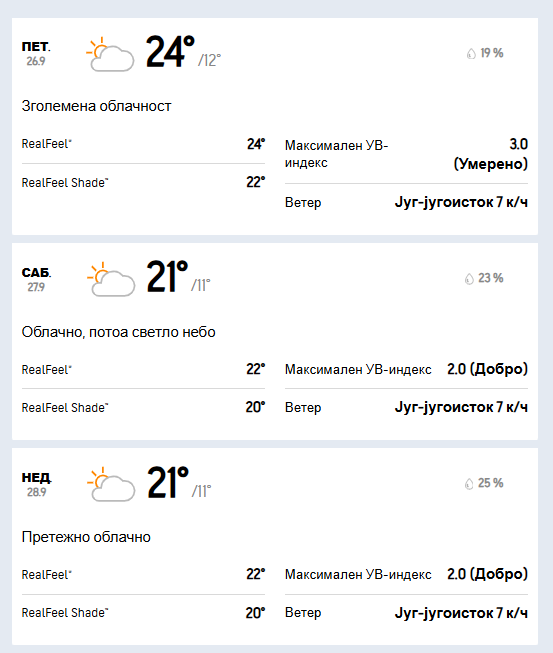This screenshot has width=553, height=653.
Task: Click the "Облачно, потоа светло небо" description
Action: tap(118, 332)
